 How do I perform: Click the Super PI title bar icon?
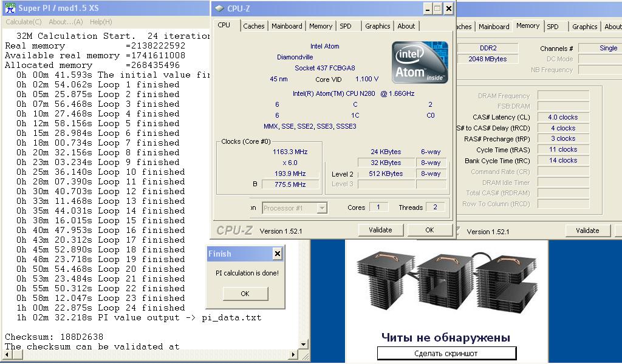[10, 8]
